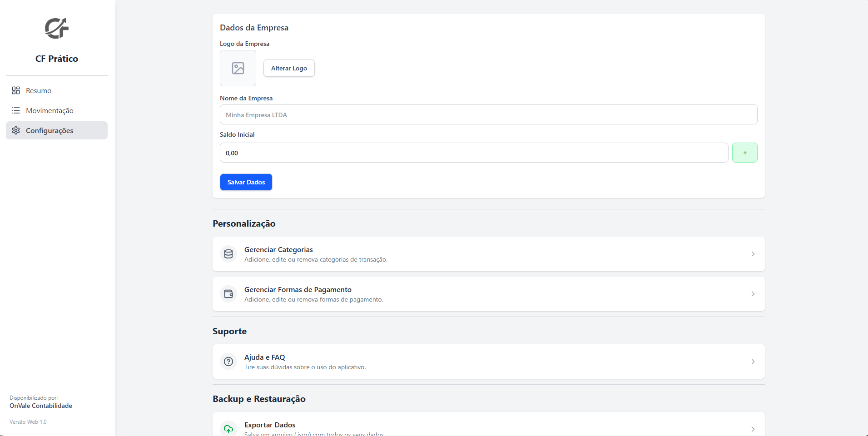This screenshot has width=868, height=436.
Task: Click the Resumo grid icon in sidebar
Action: coord(16,90)
